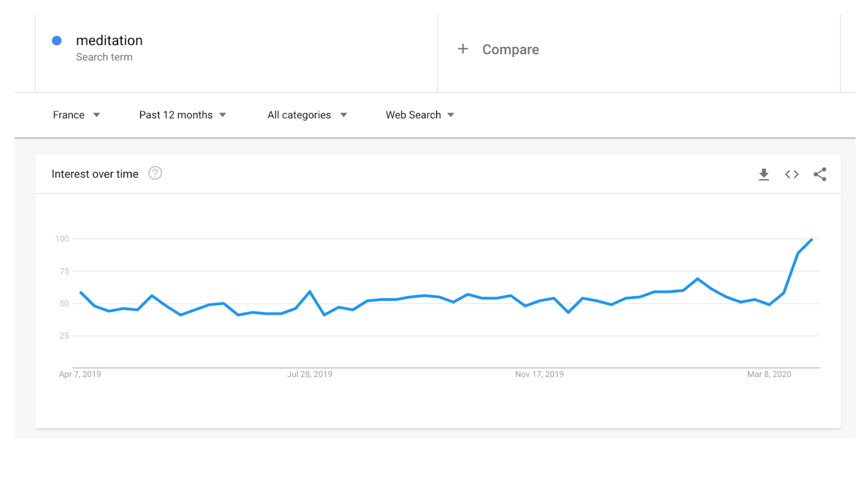This screenshot has width=868, height=488.
Task: Expand the France region dropdown
Action: (x=76, y=115)
